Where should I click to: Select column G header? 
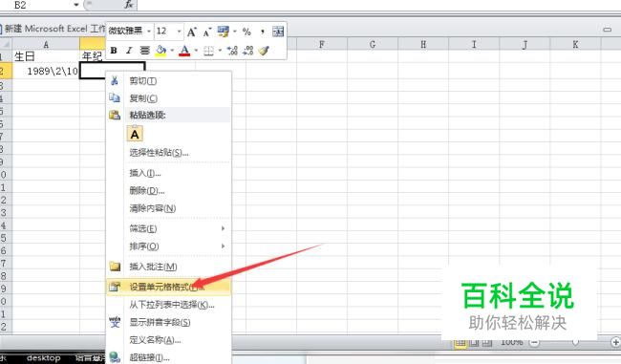[373, 44]
